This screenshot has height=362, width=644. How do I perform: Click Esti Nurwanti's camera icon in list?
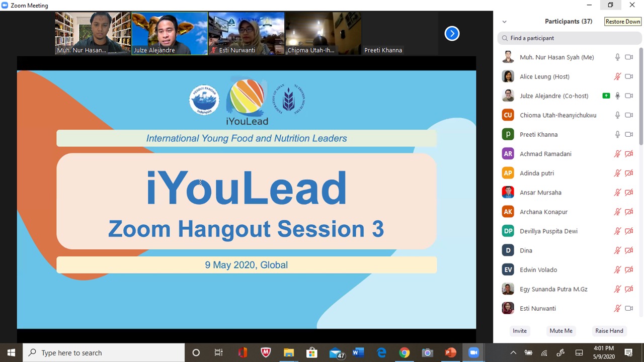pyautogui.click(x=629, y=309)
